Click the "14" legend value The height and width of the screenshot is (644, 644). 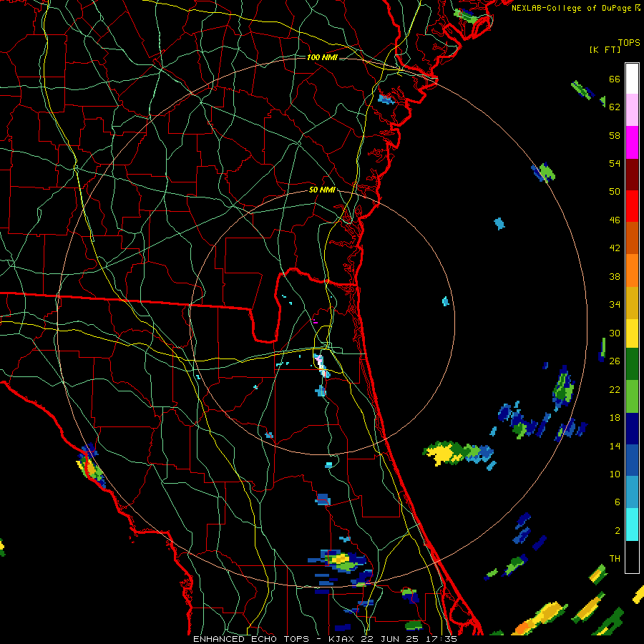[x=615, y=446]
